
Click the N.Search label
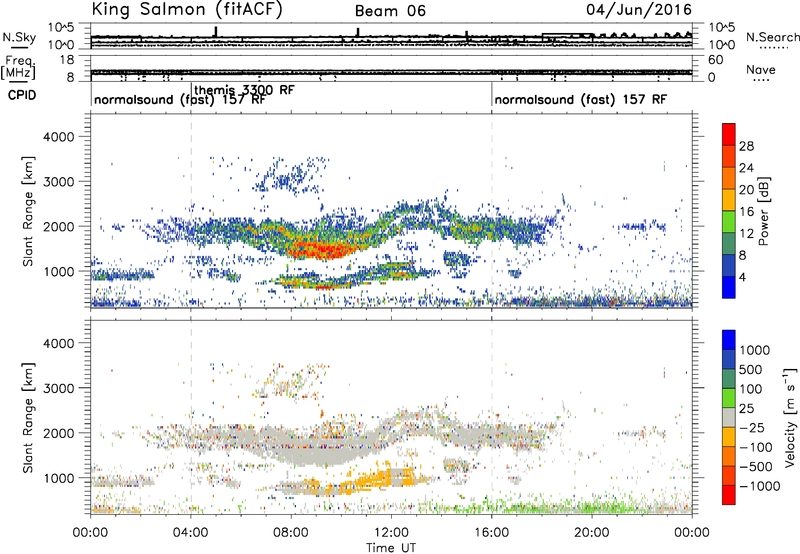[772, 37]
